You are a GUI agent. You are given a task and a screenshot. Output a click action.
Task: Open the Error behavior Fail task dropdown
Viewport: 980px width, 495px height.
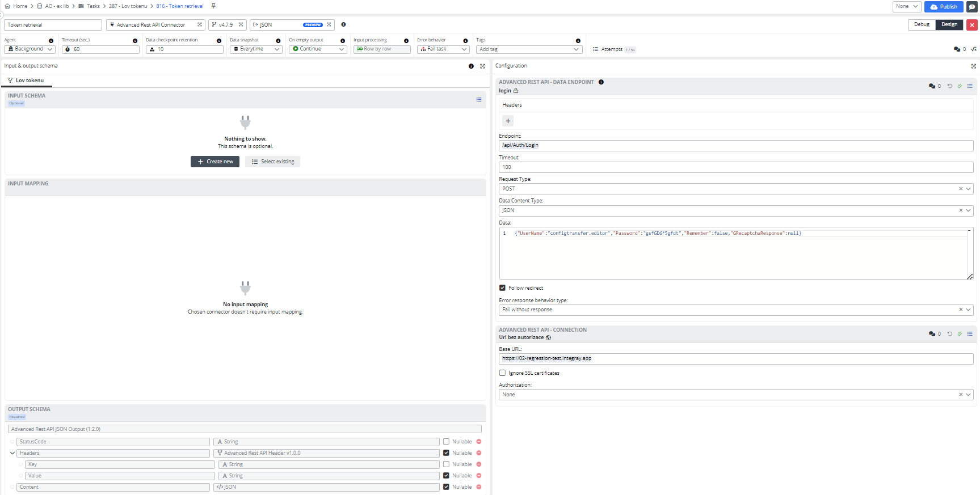point(443,49)
